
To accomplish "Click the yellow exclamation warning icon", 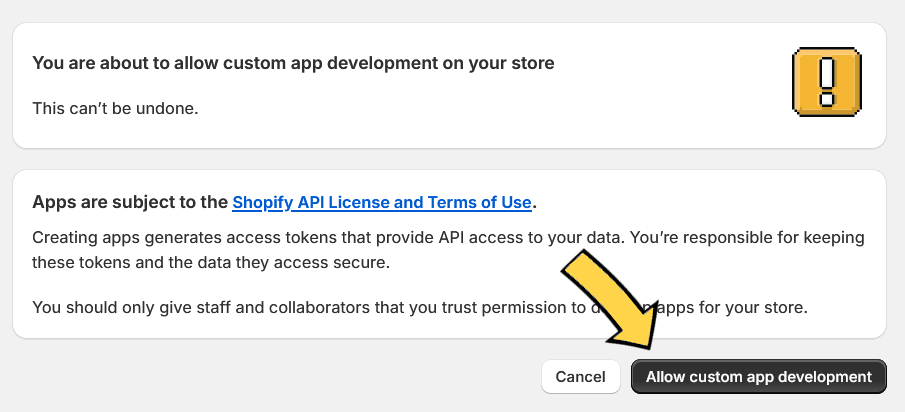I will pos(827,82).
